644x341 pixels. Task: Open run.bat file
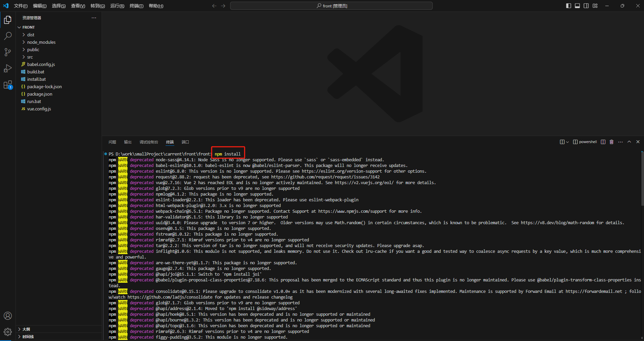coord(34,101)
